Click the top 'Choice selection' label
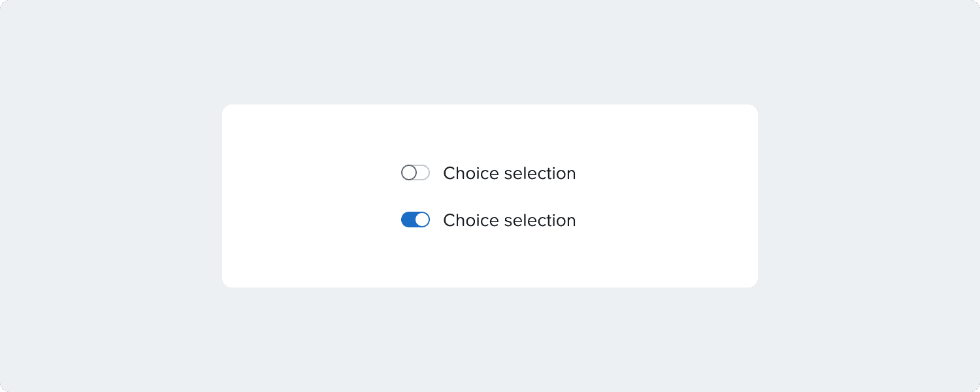980x392 pixels. [x=509, y=173]
